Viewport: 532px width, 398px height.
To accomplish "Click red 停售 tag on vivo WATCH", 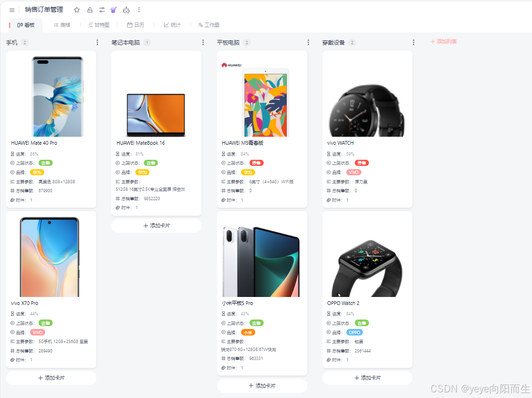I will [362, 163].
